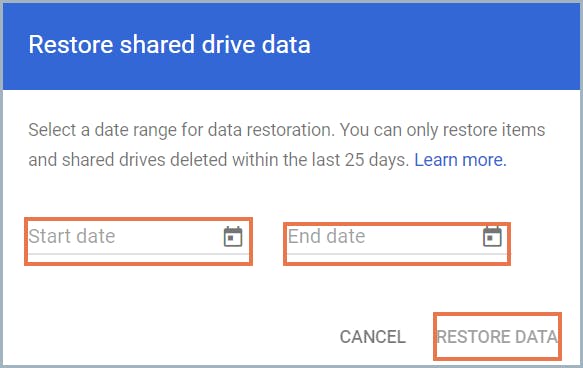Click inside the End date field
This screenshot has width=583, height=368.
click(397, 241)
